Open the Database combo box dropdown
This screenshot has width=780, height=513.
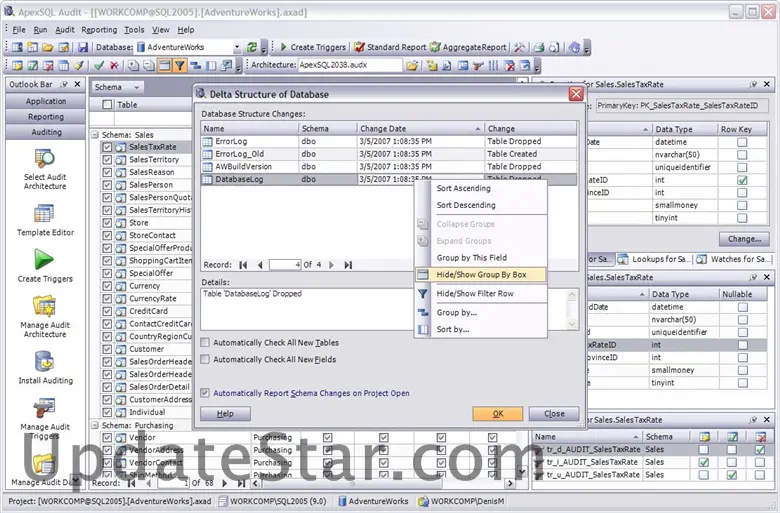point(237,47)
